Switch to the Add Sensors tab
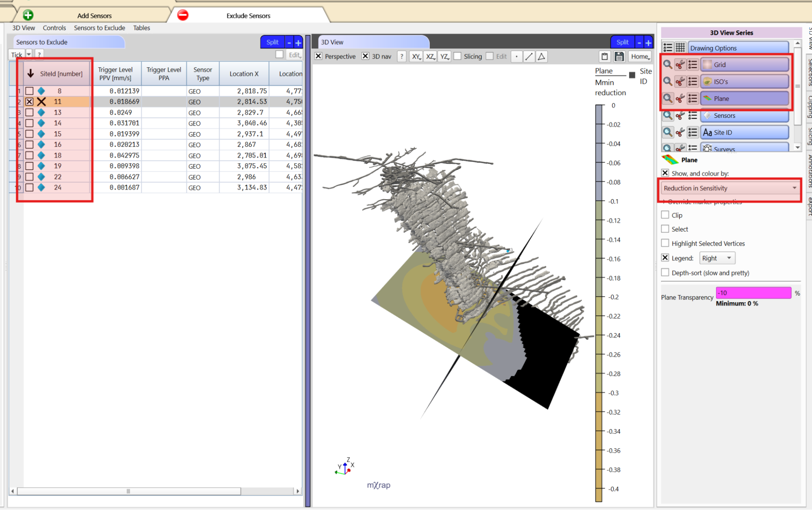This screenshot has height=510, width=812. 94,15
